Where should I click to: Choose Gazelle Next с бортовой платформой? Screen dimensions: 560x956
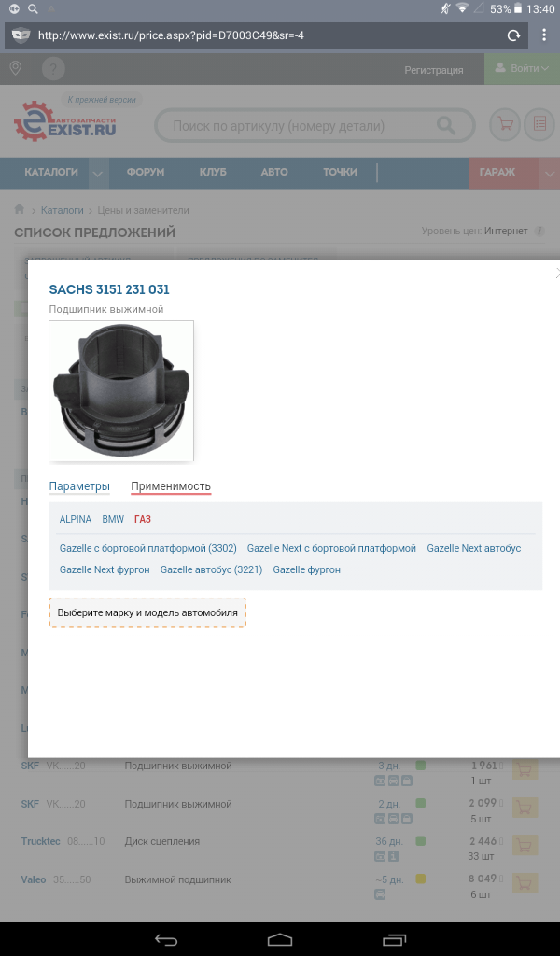click(x=331, y=549)
